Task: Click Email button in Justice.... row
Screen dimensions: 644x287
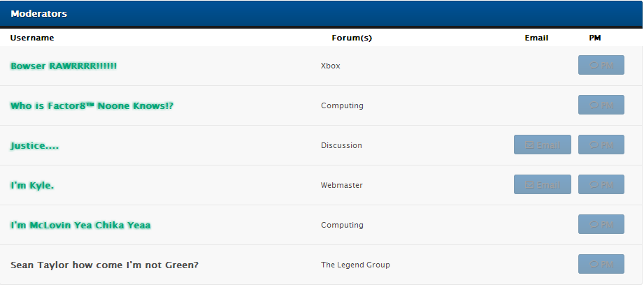Action: (x=542, y=145)
